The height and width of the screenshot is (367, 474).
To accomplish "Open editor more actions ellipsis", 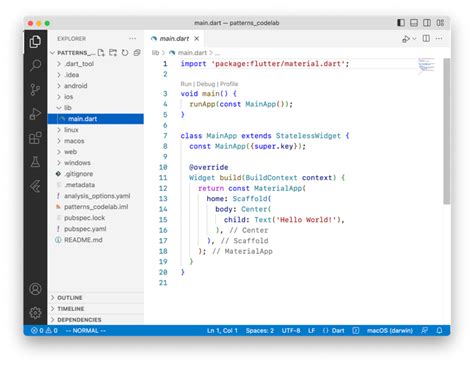I will click(x=439, y=39).
